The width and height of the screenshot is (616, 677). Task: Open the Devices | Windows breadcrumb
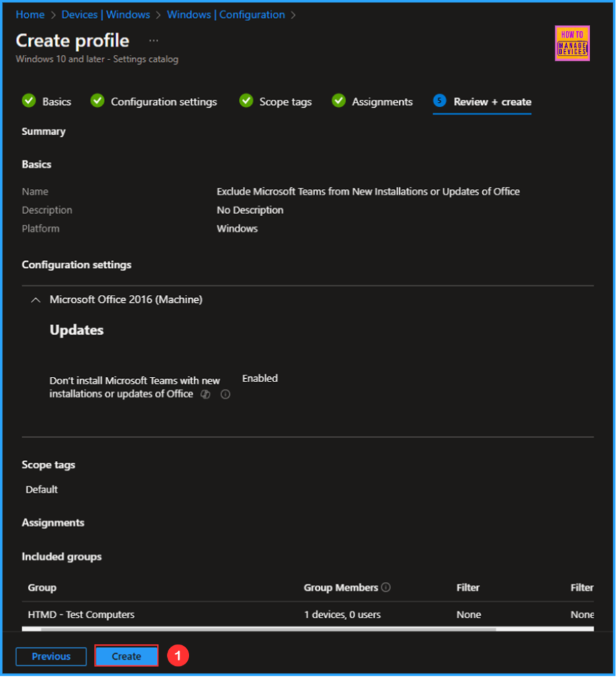point(106,15)
